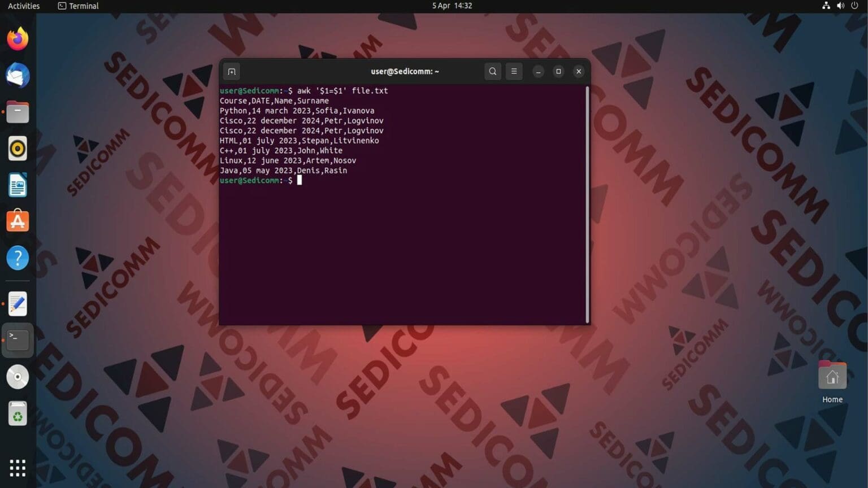This screenshot has height=488, width=868.
Task: Select the Terminal icon in dock
Action: 18,340
